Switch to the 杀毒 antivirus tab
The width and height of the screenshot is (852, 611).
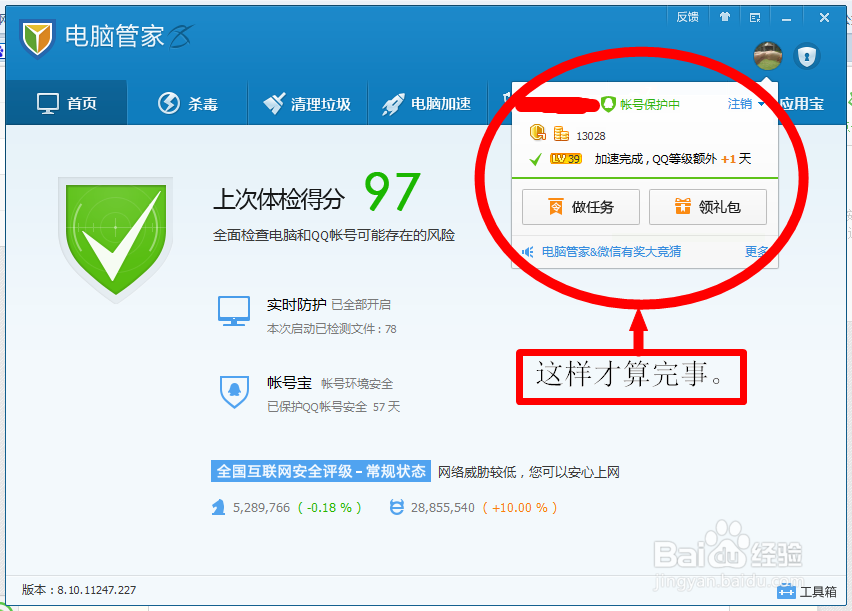(187, 103)
